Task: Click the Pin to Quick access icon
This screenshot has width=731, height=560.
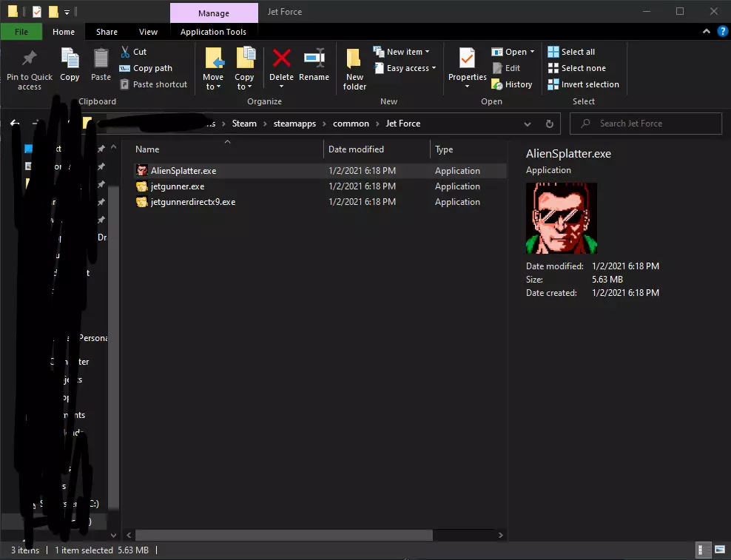Action: point(30,59)
